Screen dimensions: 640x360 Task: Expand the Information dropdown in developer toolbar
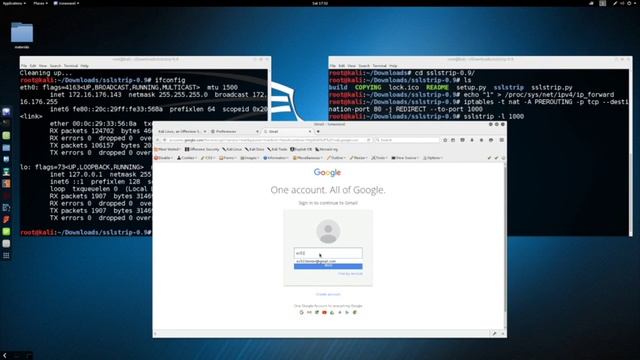click(x=276, y=158)
